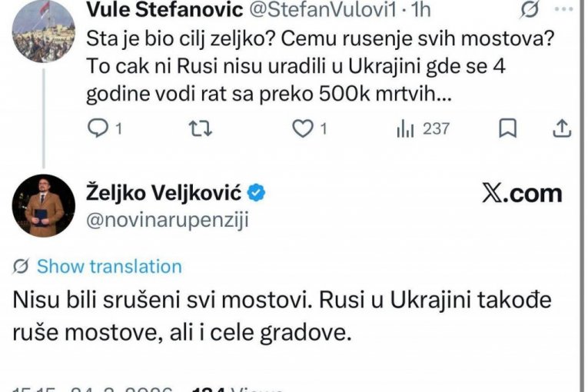The height and width of the screenshot is (392, 588).
Task: Like the tweet with heart icon
Action: tap(303, 129)
